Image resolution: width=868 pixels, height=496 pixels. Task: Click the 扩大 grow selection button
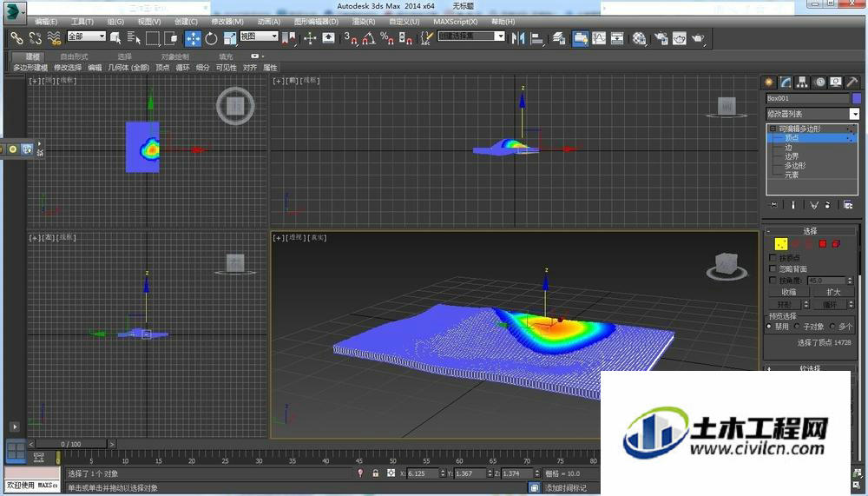(833, 292)
